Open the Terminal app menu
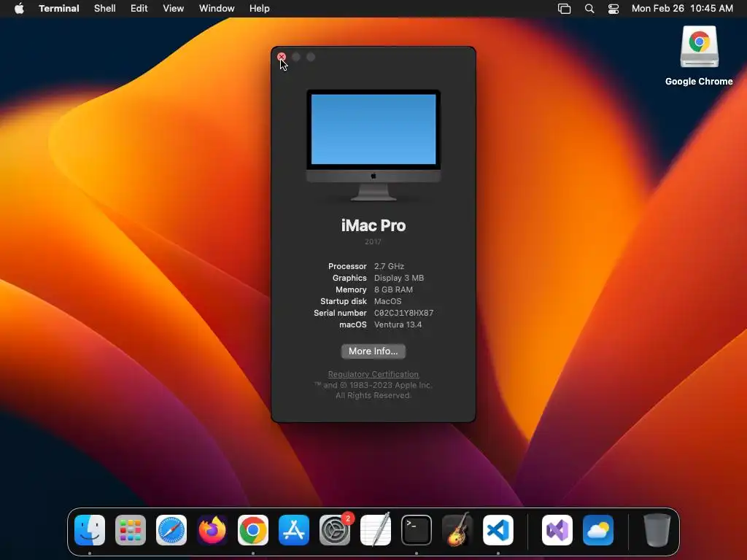The width and height of the screenshot is (747, 560). point(59,9)
